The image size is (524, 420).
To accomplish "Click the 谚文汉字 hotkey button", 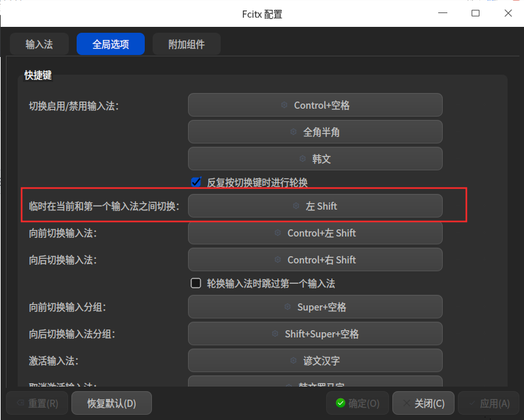I will [315, 360].
